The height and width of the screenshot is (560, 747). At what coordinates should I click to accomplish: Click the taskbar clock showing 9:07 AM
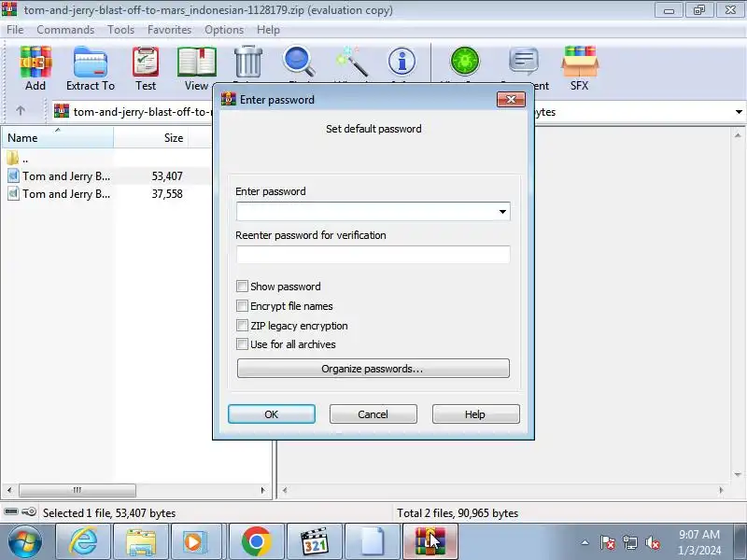[698, 542]
